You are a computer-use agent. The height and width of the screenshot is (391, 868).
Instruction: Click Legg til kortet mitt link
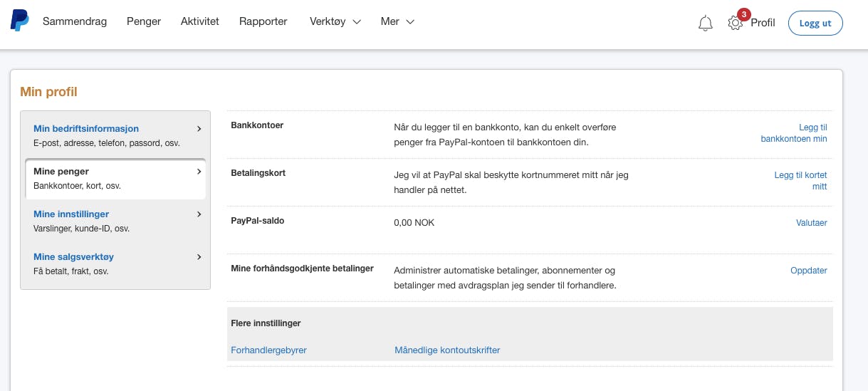(800, 180)
